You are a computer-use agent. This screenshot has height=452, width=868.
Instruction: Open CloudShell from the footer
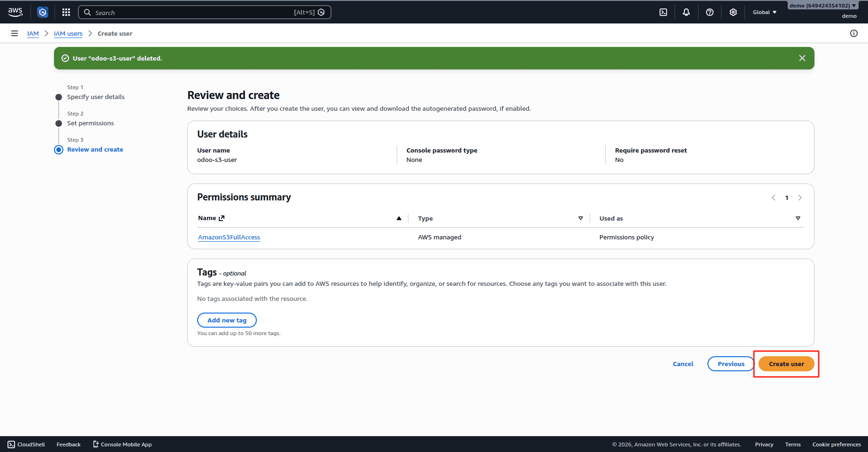click(26, 444)
